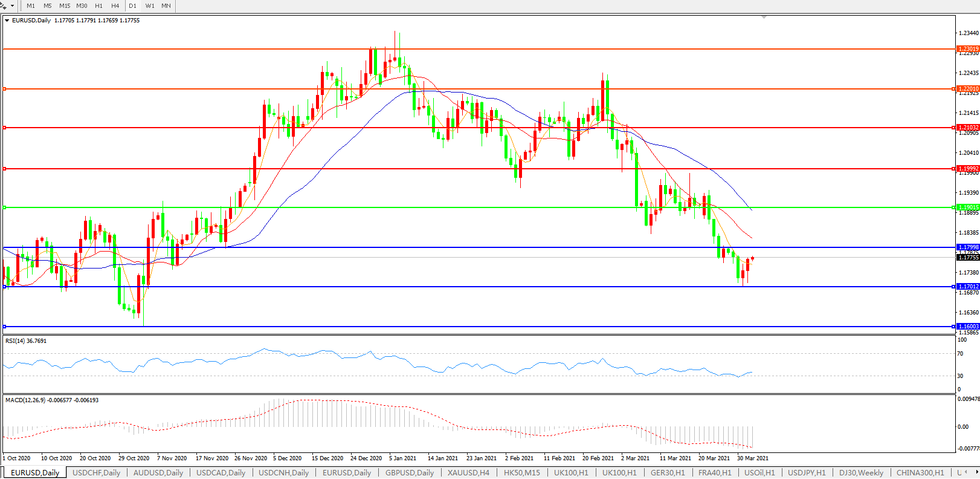Select the blue 1.17012 line left handle

(x=5, y=287)
